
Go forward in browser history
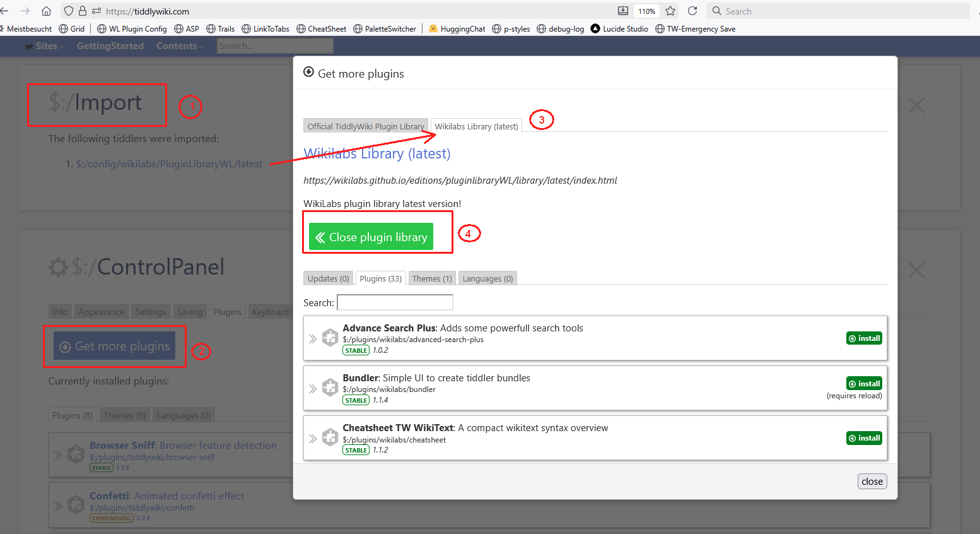point(25,11)
